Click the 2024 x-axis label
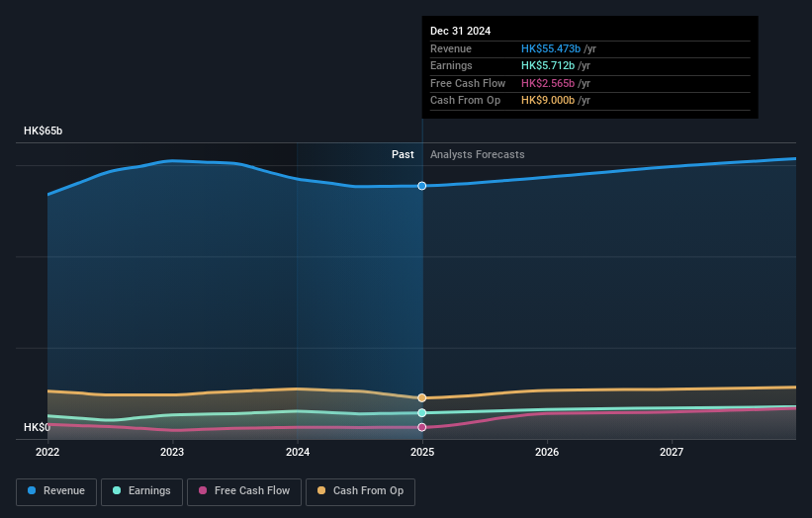This screenshot has width=812, height=518. click(298, 453)
